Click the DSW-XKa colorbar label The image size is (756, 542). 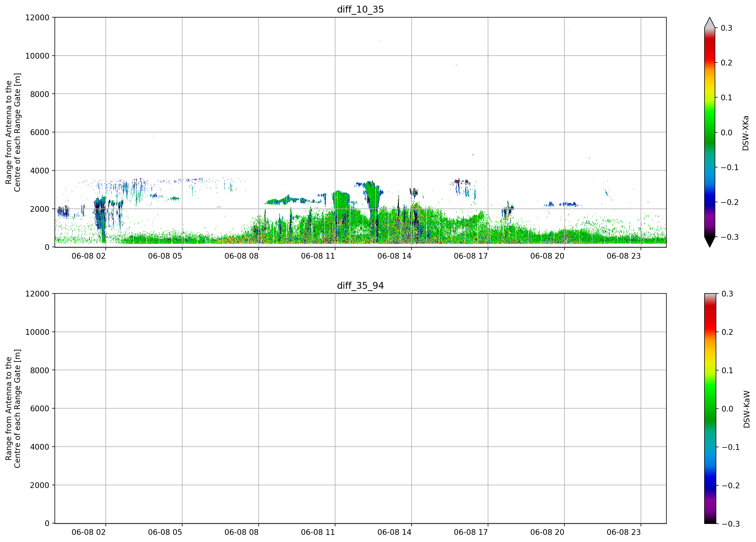coord(746,133)
